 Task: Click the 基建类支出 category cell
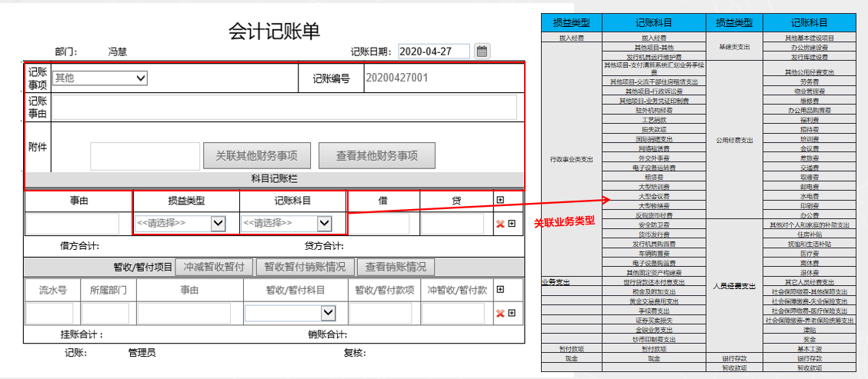pyautogui.click(x=735, y=48)
